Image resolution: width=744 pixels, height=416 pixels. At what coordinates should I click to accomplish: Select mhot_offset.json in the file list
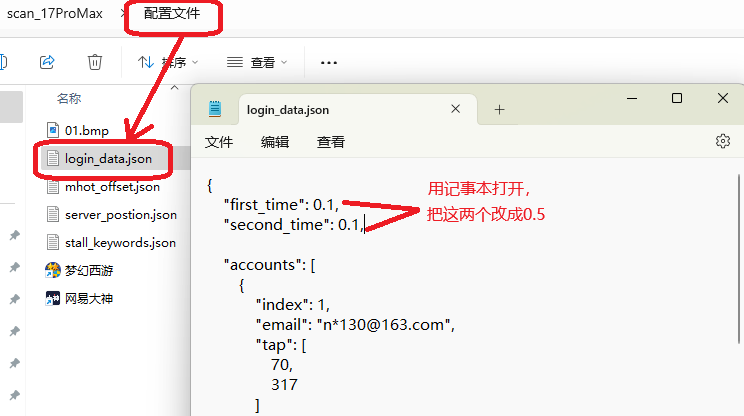pyautogui.click(x=111, y=186)
